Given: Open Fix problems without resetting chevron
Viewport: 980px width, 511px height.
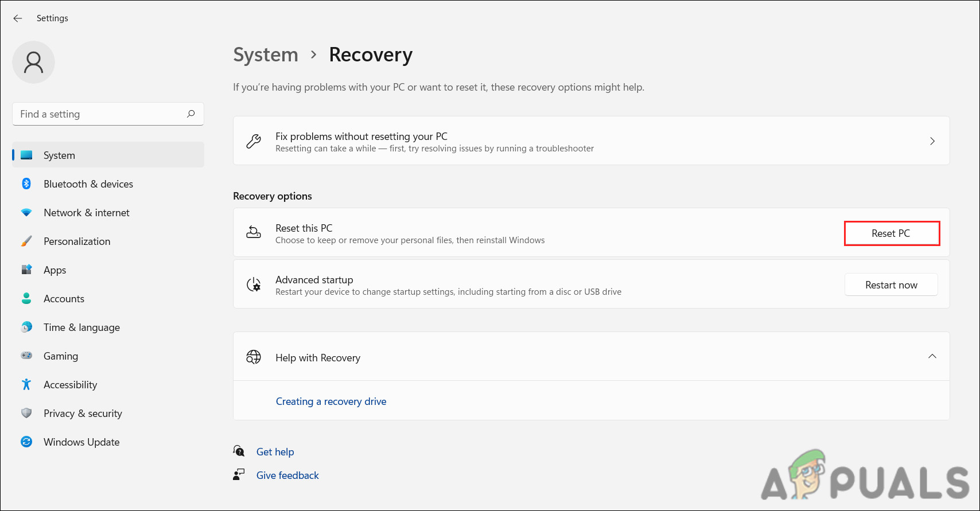Looking at the screenshot, I should point(932,141).
